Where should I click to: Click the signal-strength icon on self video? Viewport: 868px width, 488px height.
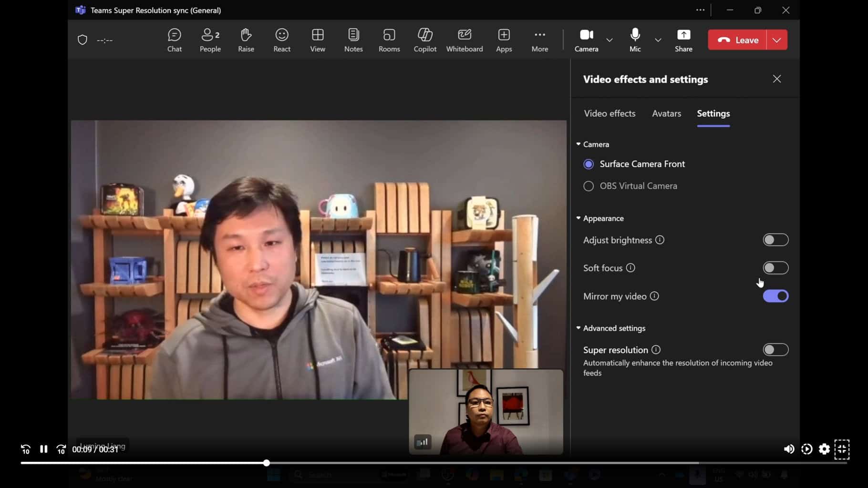(x=423, y=442)
